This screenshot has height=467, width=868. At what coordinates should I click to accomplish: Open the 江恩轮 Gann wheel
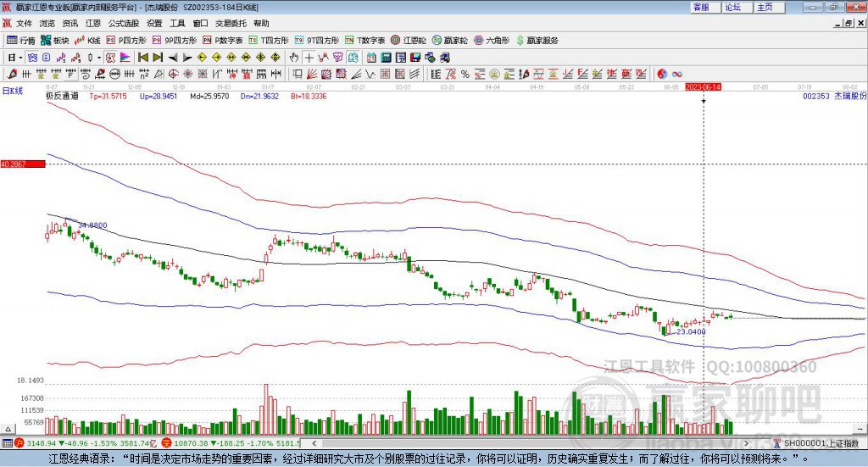(409, 41)
